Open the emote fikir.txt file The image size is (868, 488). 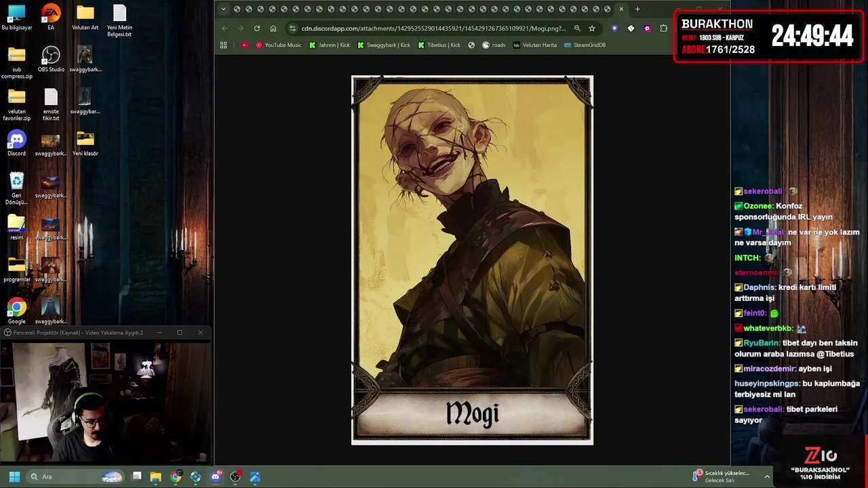pos(51,105)
